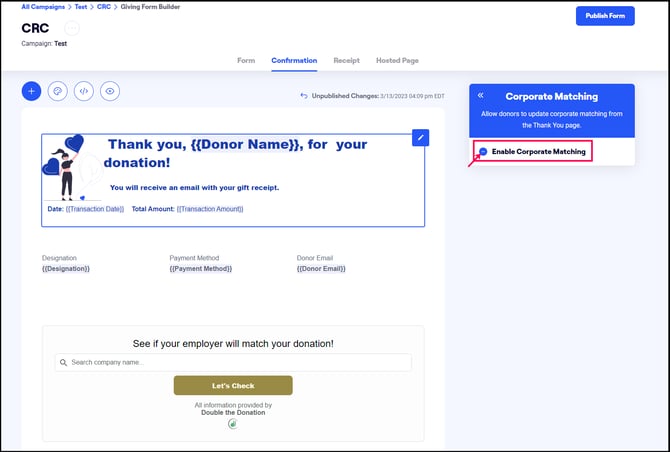Click the circular options icon beside CRC title
This screenshot has width=670, height=452.
pos(72,28)
